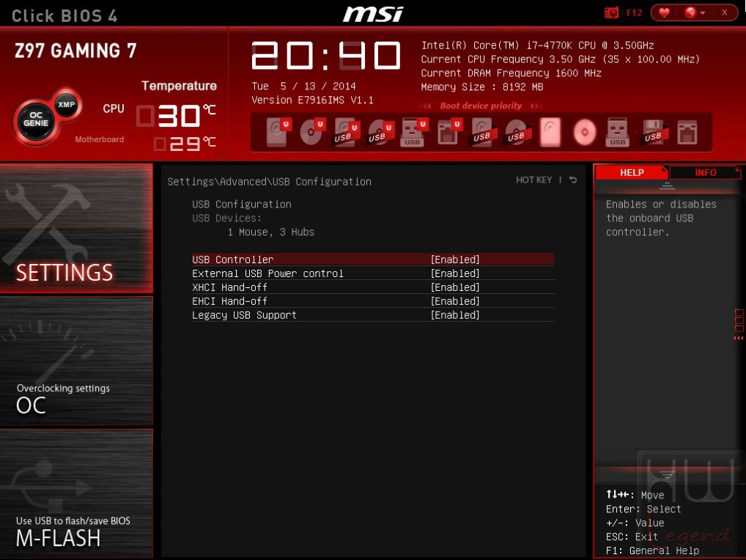Click the Z97 GAMING 7 board name

pyautogui.click(x=75, y=51)
